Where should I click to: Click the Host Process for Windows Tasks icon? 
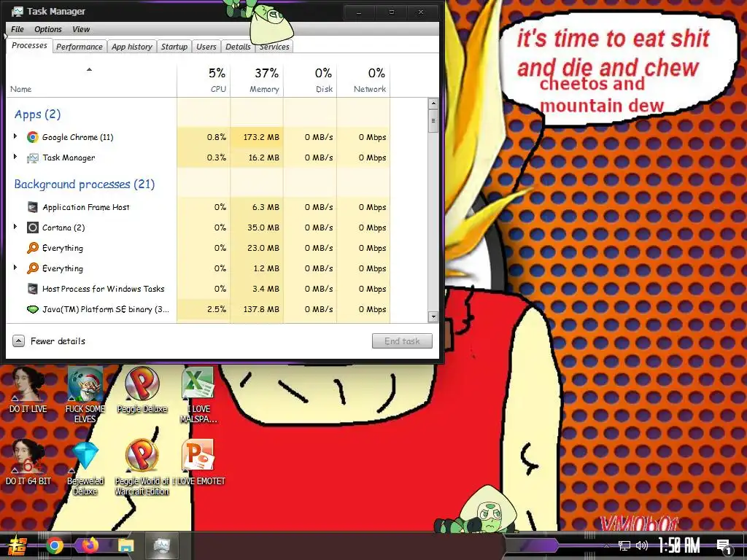[x=32, y=289]
